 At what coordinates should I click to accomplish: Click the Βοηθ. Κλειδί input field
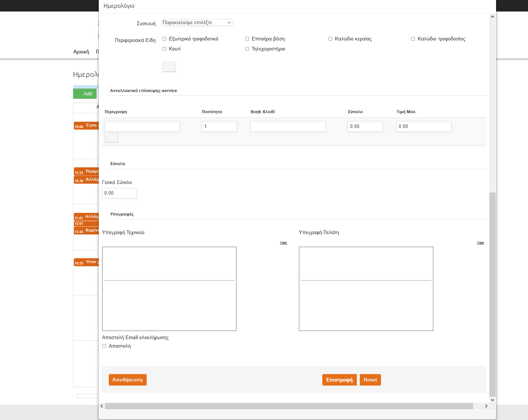(x=288, y=127)
